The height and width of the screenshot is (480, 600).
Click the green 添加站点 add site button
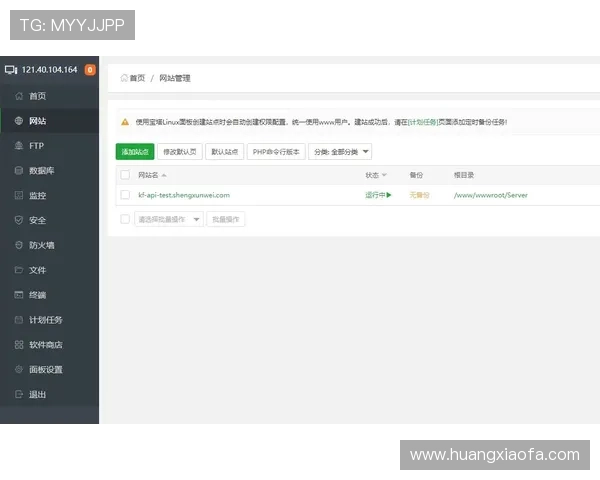(x=135, y=152)
